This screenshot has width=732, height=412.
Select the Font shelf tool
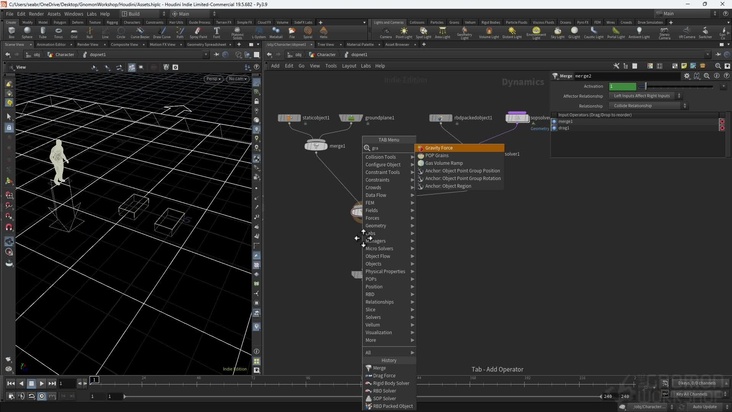[x=217, y=32]
